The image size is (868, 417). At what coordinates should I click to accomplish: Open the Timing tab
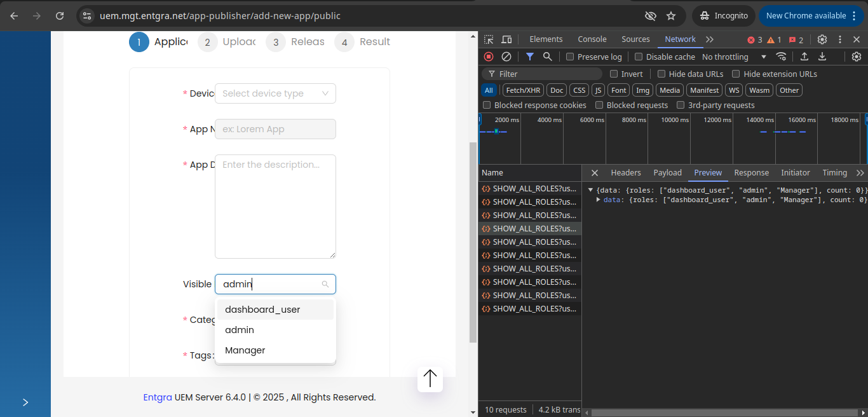(835, 173)
